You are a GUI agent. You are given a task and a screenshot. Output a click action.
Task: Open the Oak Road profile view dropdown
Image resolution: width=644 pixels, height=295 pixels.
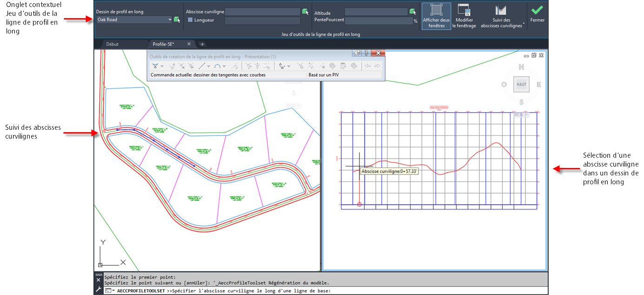click(x=170, y=20)
